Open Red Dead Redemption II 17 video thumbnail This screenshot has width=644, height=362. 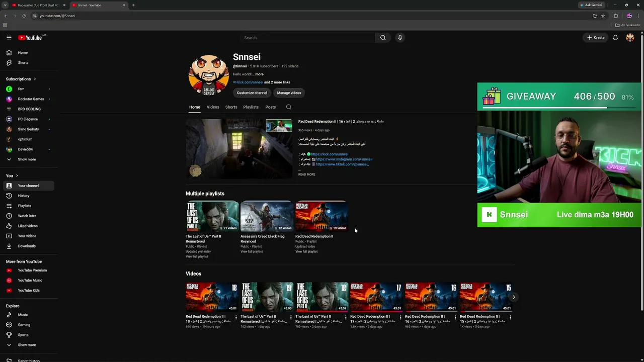click(x=376, y=297)
